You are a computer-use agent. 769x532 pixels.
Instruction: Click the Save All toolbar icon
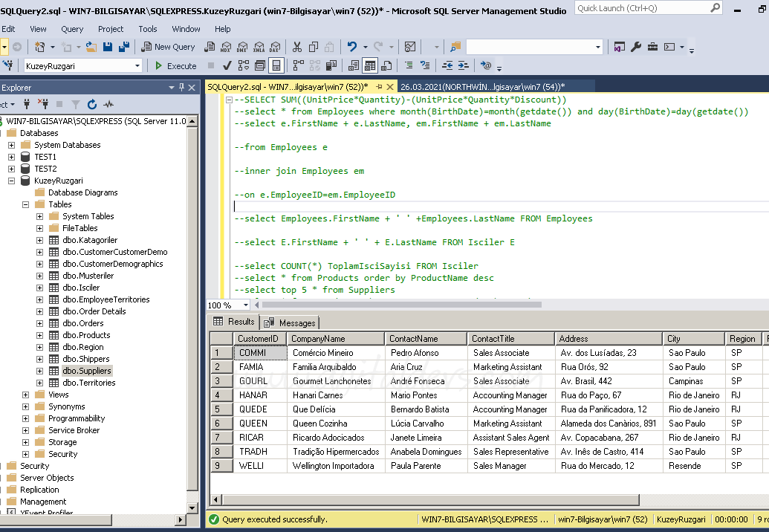coord(123,47)
